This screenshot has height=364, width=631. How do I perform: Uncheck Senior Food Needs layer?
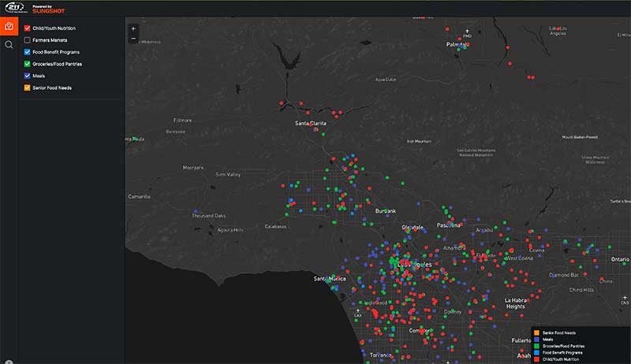coord(27,87)
